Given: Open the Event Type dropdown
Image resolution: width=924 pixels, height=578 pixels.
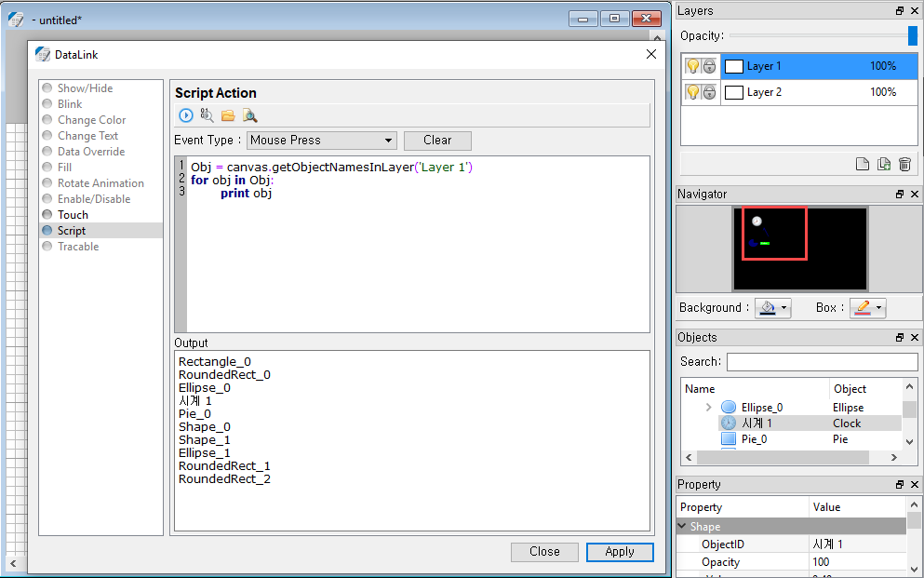Looking at the screenshot, I should 322,141.
